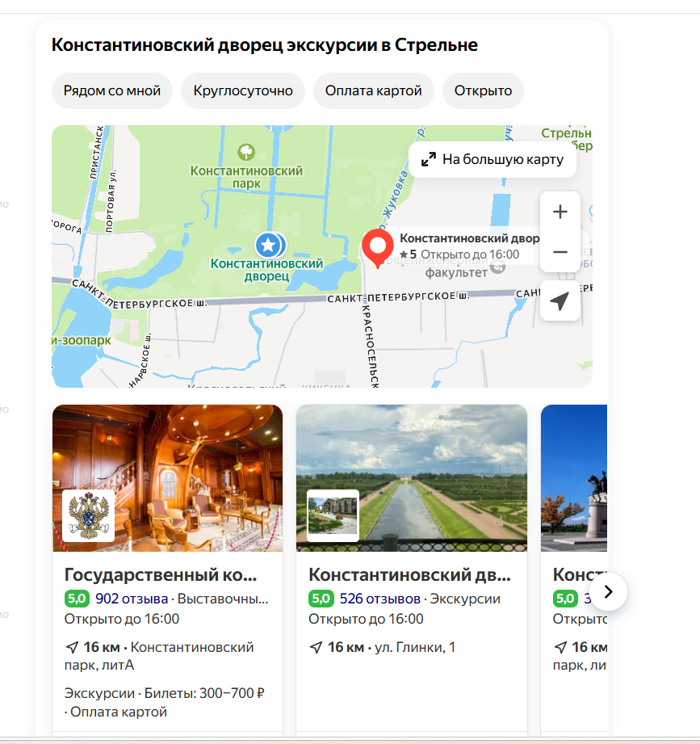700x744 pixels.
Task: Zoom in the map with plus button
Action: (560, 212)
